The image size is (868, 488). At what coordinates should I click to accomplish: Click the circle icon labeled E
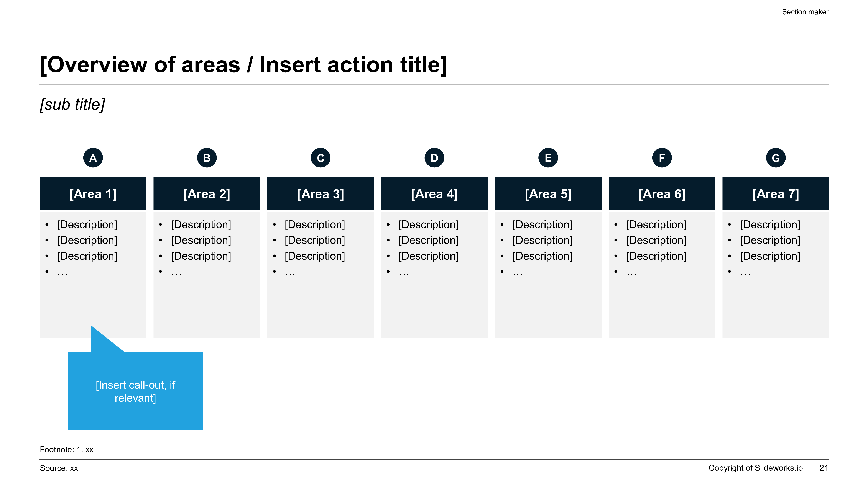(548, 158)
